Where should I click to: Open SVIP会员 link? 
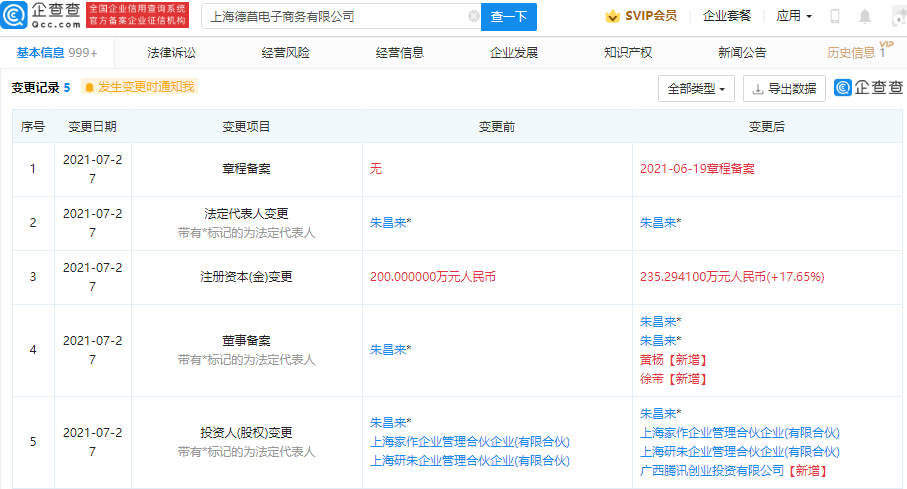coord(651,16)
